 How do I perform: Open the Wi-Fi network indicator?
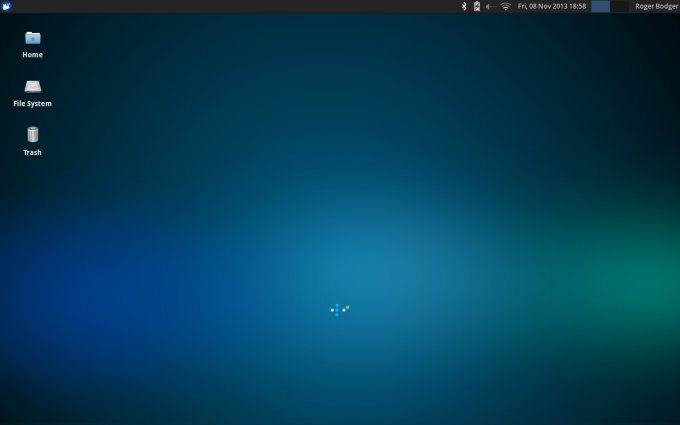[x=505, y=6]
